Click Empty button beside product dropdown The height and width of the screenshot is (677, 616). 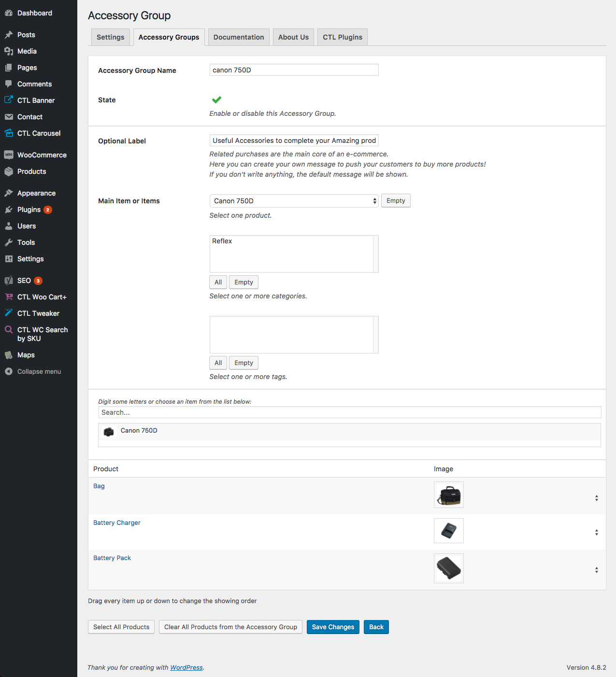coord(396,201)
